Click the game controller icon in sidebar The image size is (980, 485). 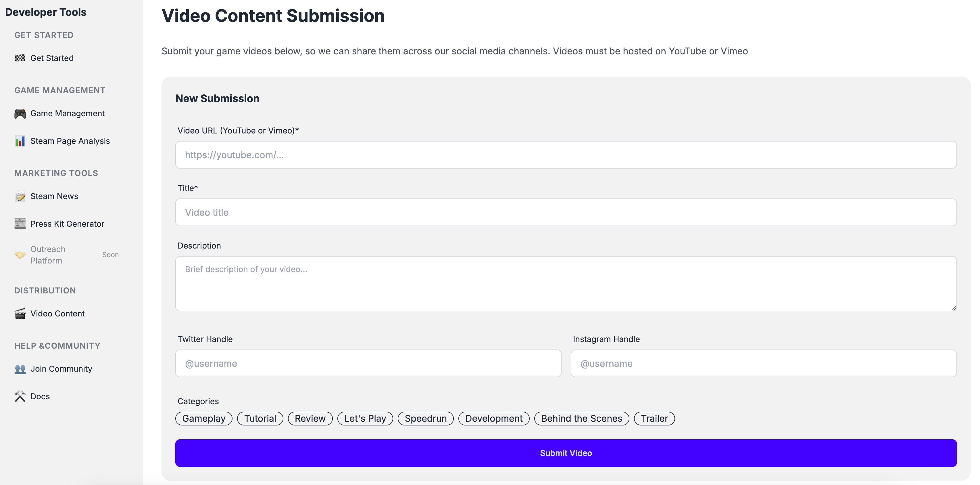(x=20, y=113)
